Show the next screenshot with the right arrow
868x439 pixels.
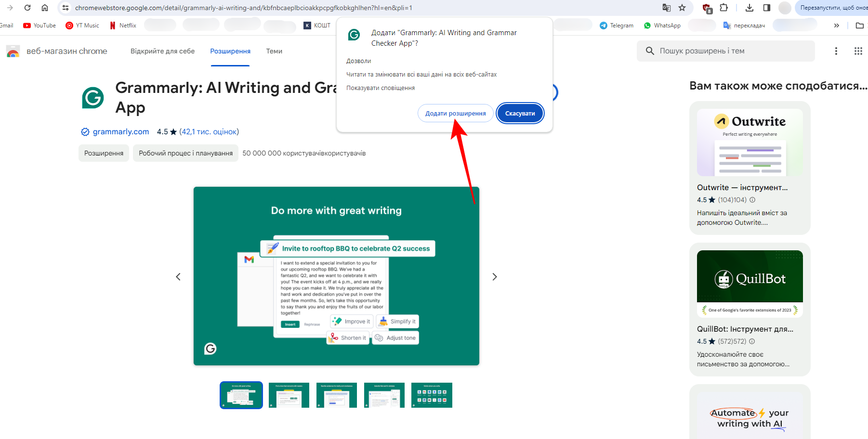click(x=494, y=277)
